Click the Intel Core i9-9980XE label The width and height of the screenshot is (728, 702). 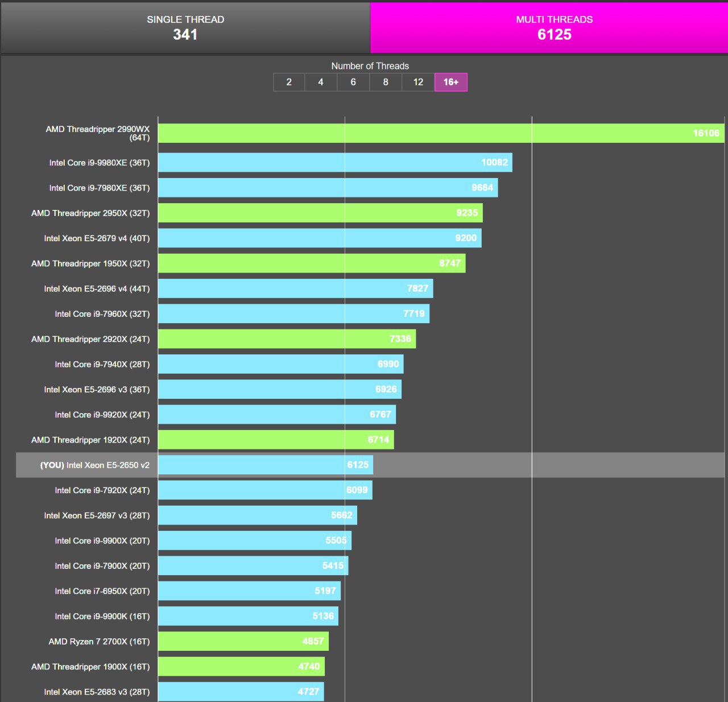coord(100,163)
